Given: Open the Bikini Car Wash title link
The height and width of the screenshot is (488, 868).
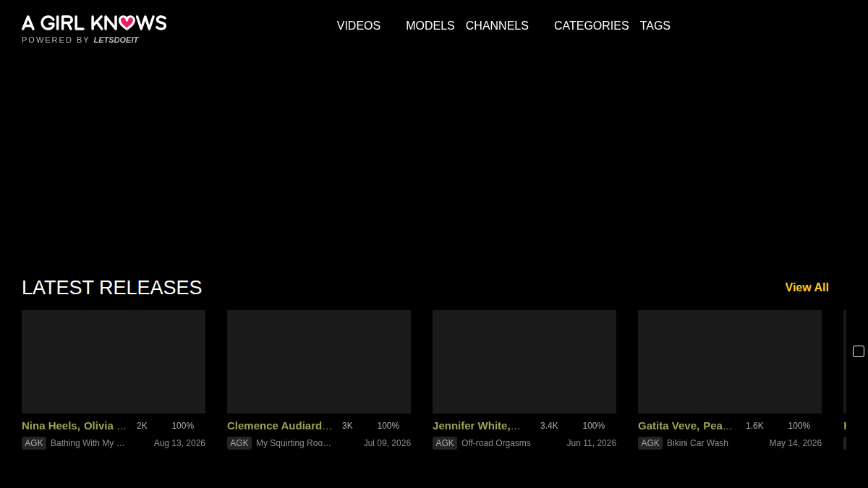Looking at the screenshot, I should (x=697, y=443).
